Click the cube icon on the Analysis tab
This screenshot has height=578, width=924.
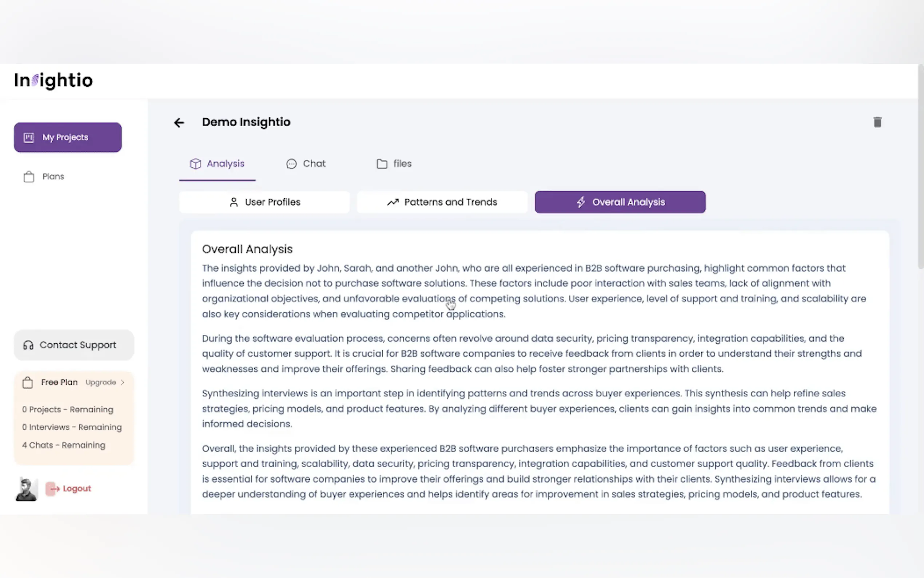point(196,164)
